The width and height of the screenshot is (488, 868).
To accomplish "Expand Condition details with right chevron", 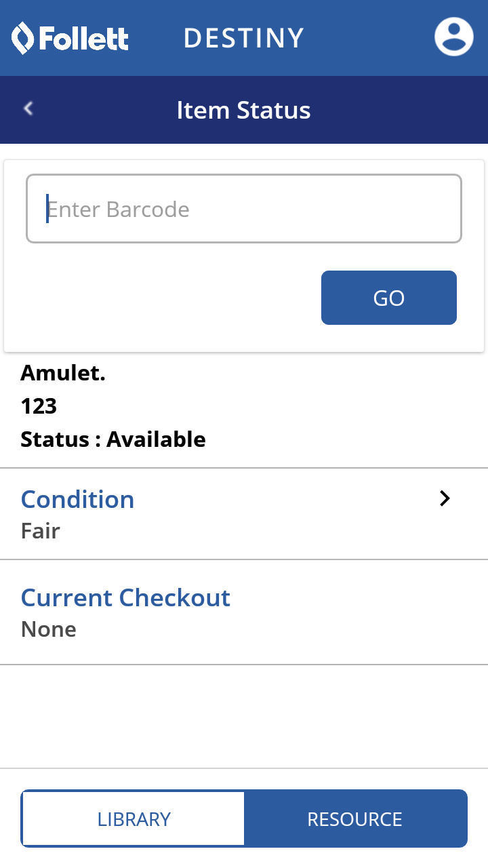I will click(x=445, y=498).
